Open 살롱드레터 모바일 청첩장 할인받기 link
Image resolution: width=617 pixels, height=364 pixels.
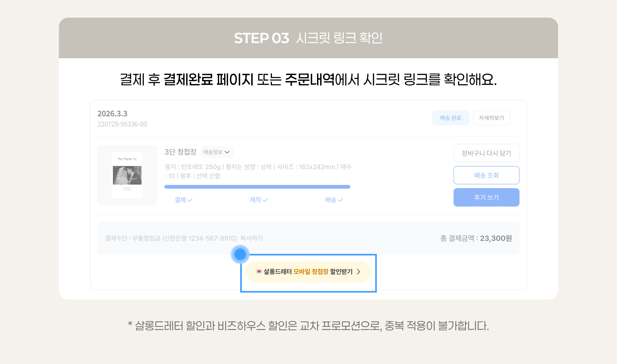(308, 272)
